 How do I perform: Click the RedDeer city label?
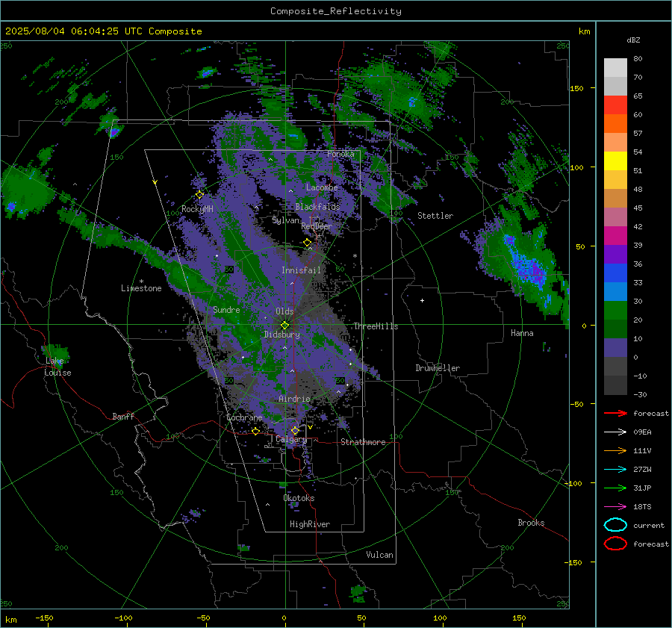point(317,226)
